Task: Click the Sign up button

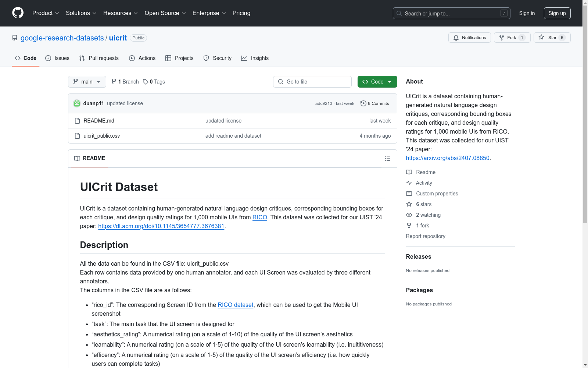Action: 557,13
